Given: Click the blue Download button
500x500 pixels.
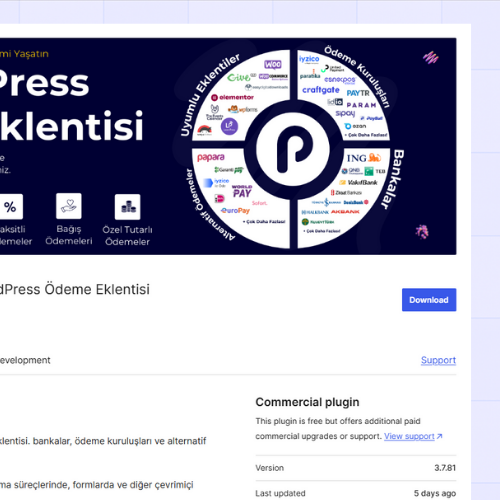Looking at the screenshot, I should (x=429, y=300).
